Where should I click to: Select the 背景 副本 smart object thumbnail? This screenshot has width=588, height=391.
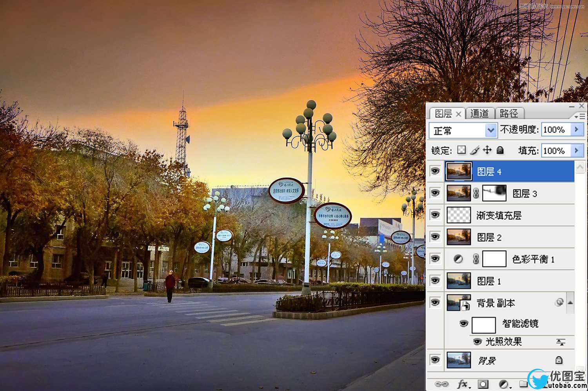pos(459,302)
